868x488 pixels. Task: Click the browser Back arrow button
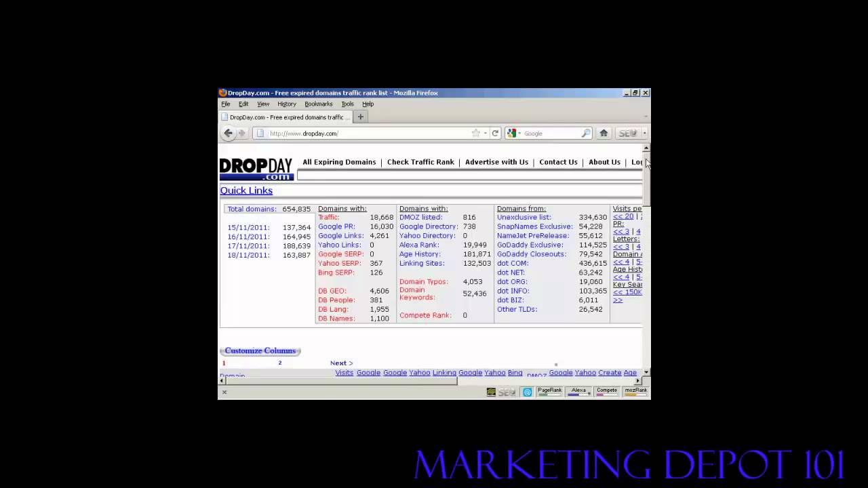pos(229,134)
